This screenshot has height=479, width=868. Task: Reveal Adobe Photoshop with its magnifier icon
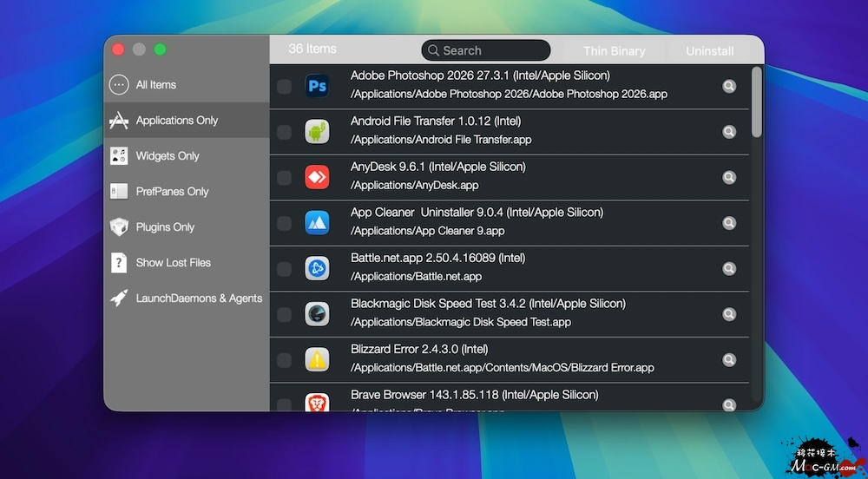729,86
